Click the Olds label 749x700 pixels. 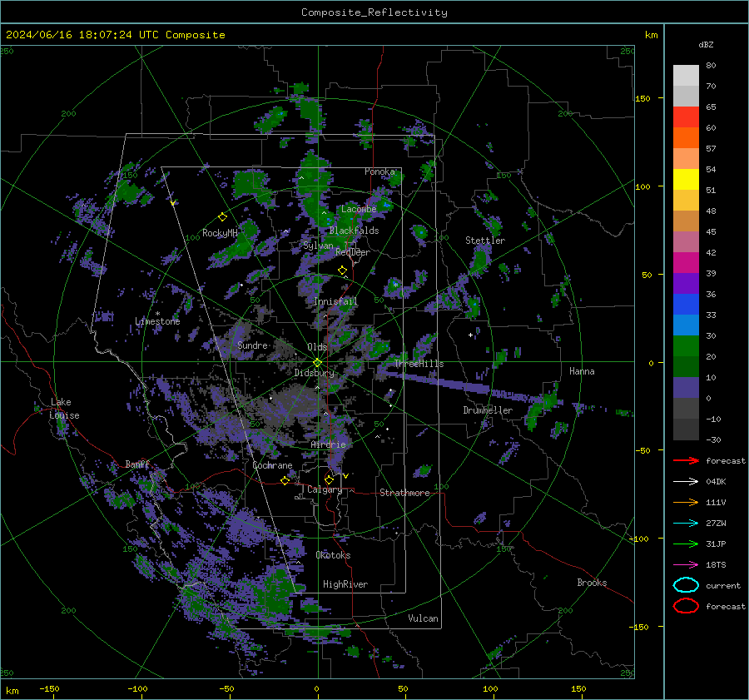click(x=317, y=347)
